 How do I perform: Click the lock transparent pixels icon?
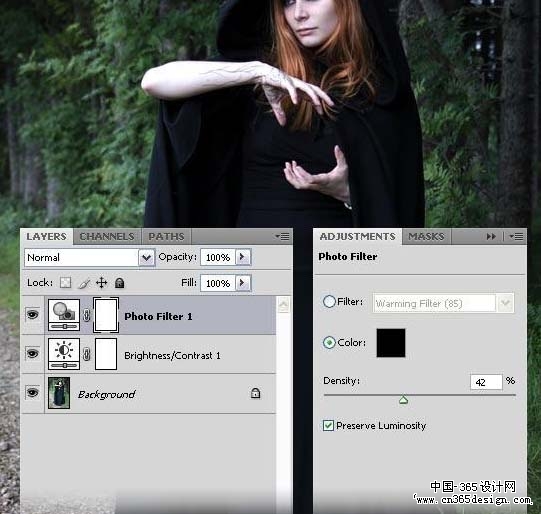tap(65, 283)
